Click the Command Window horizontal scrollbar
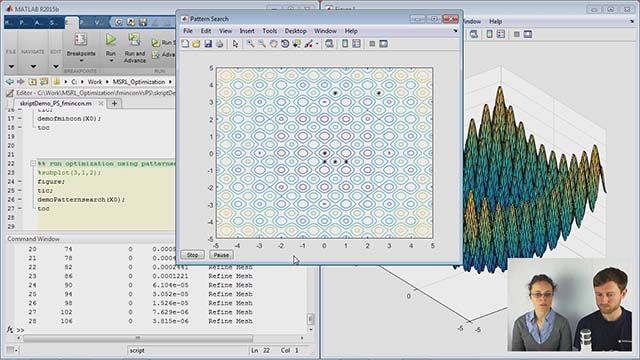640x360 pixels. pyautogui.click(x=138, y=338)
